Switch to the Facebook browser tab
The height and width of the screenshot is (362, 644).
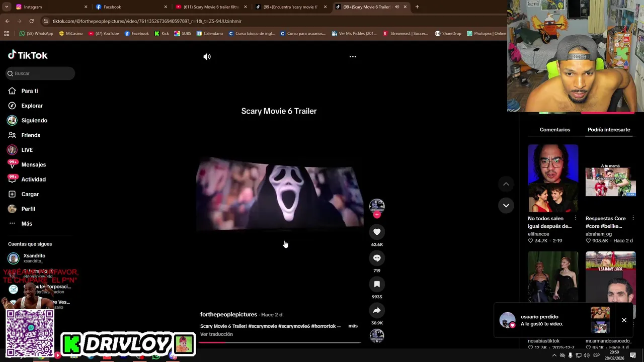pos(131,7)
